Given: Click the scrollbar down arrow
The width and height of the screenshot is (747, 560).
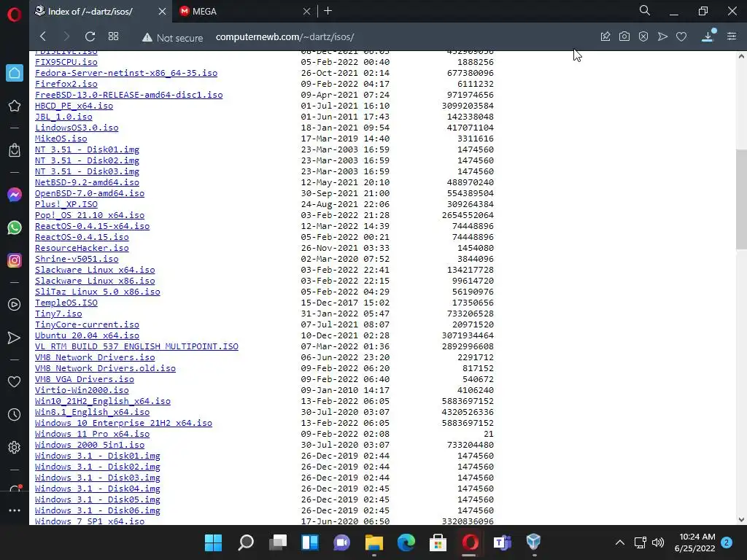Looking at the screenshot, I should pyautogui.click(x=741, y=520).
